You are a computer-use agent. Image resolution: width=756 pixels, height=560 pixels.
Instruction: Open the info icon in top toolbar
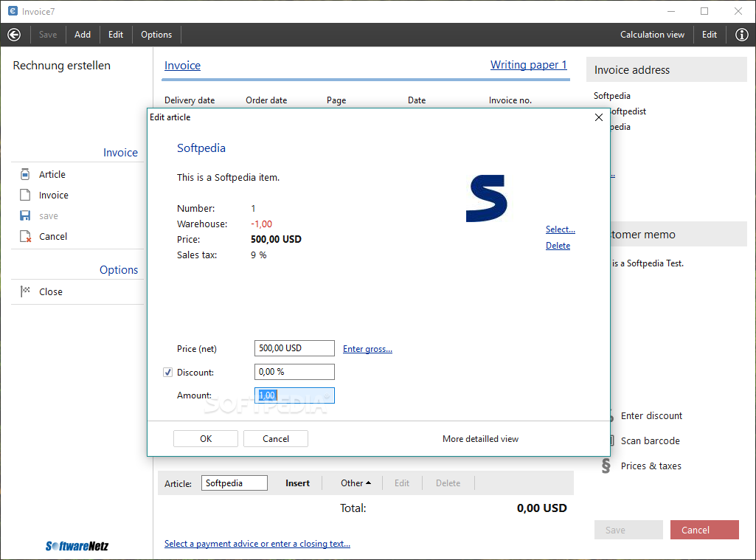741,35
